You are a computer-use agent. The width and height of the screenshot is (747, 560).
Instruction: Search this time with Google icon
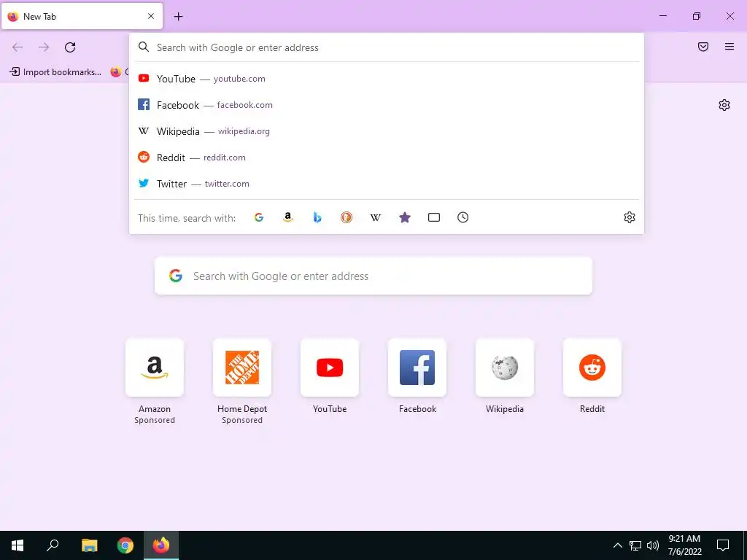coord(259,217)
